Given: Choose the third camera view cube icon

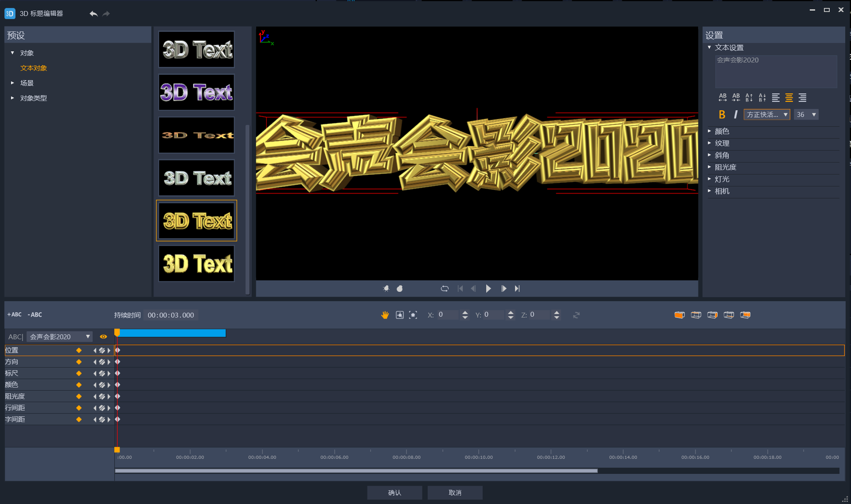Looking at the screenshot, I should pos(712,315).
